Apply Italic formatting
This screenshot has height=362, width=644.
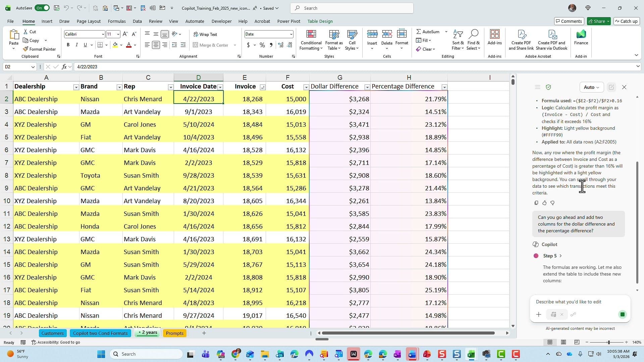76,45
